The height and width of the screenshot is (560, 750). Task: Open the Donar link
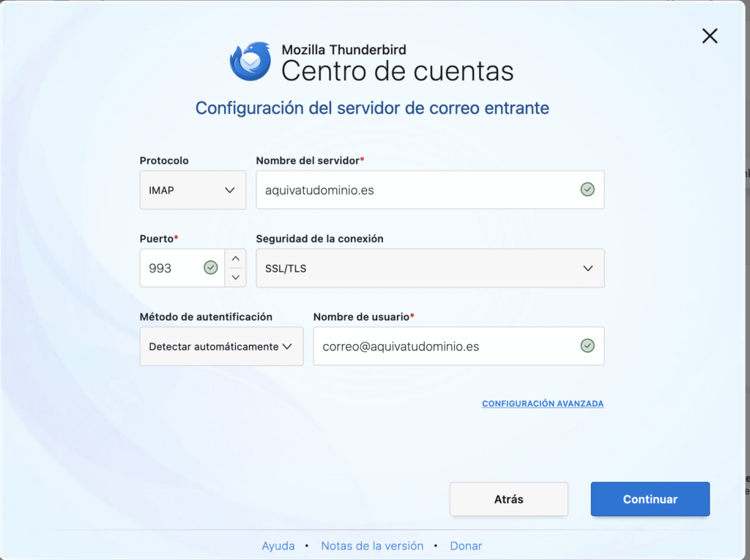466,545
